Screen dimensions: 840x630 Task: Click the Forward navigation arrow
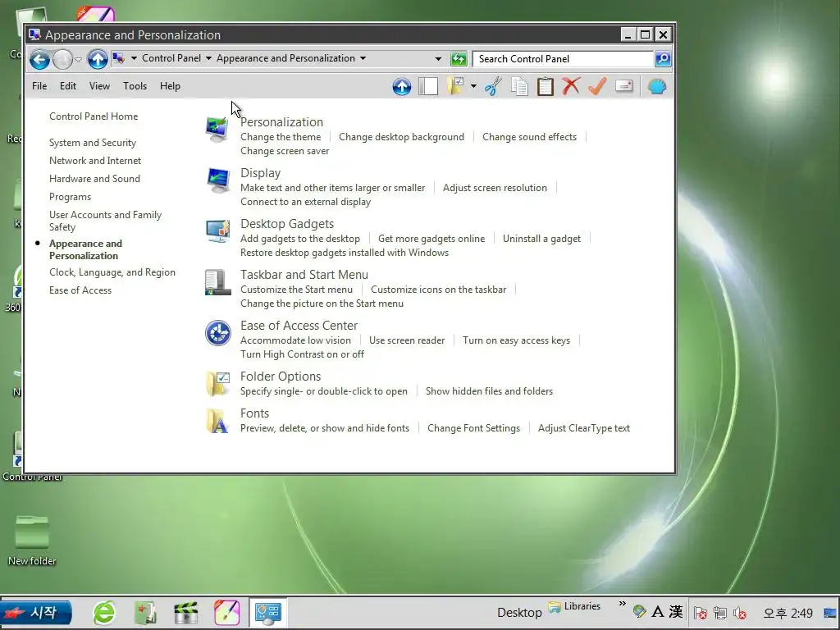pyautogui.click(x=62, y=59)
